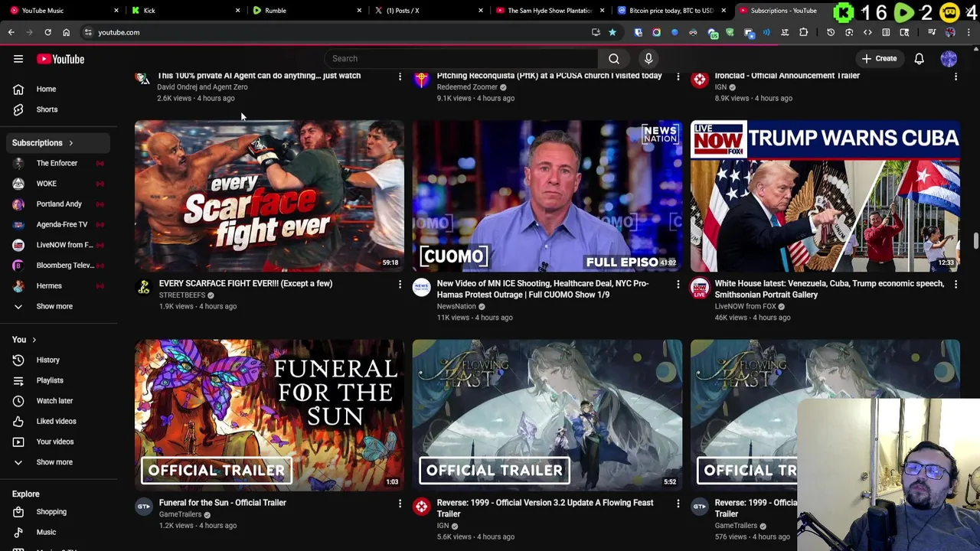Viewport: 980px width, 551px height.
Task: Play the Scarface fight video thumbnail
Action: [x=269, y=195]
